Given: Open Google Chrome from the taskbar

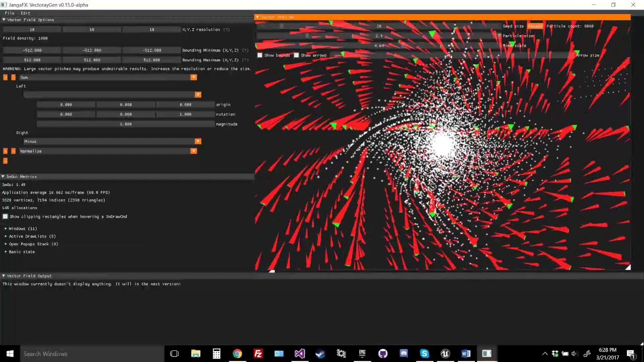Looking at the screenshot, I should [x=237, y=354].
